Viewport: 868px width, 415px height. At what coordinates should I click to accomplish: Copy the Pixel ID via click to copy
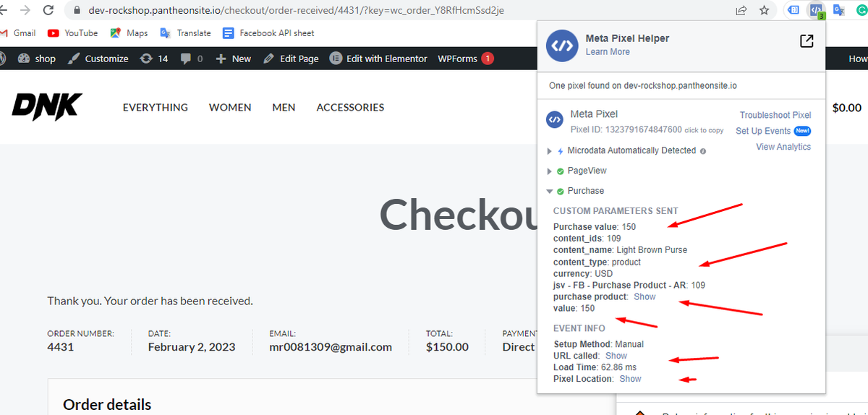[x=704, y=130]
